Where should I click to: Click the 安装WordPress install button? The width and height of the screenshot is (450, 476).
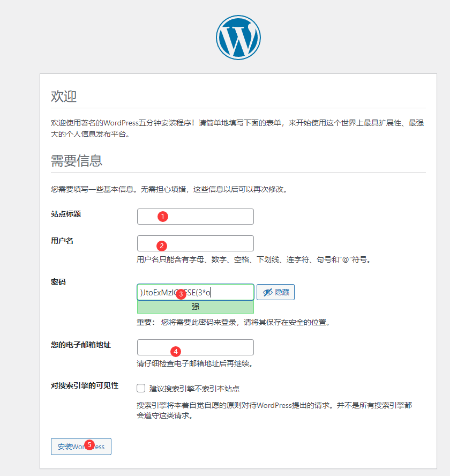[x=81, y=447]
